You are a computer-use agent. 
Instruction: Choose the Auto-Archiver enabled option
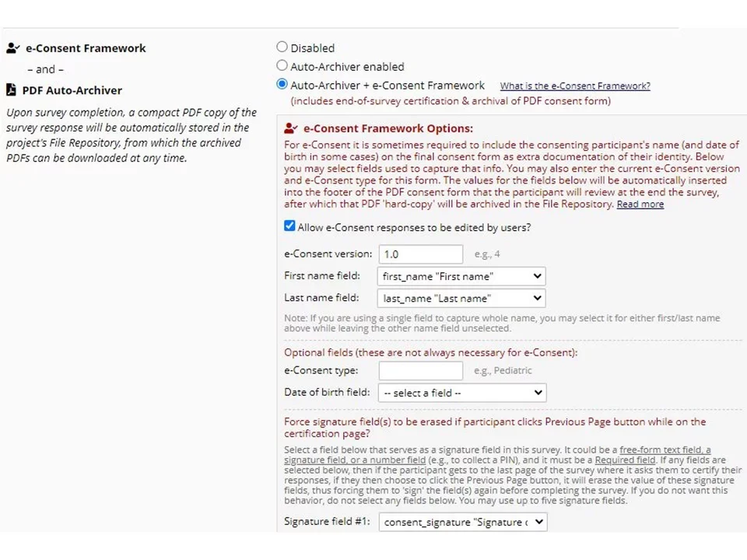pyautogui.click(x=282, y=65)
